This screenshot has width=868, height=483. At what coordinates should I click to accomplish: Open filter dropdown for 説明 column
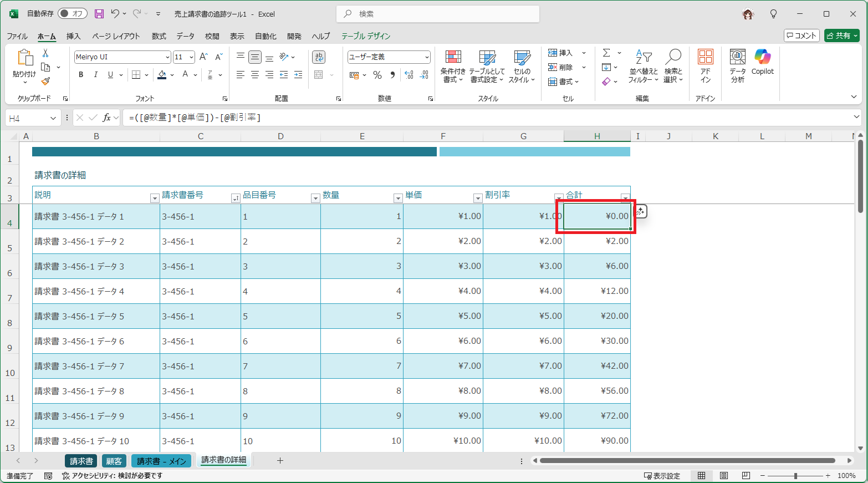pos(155,199)
